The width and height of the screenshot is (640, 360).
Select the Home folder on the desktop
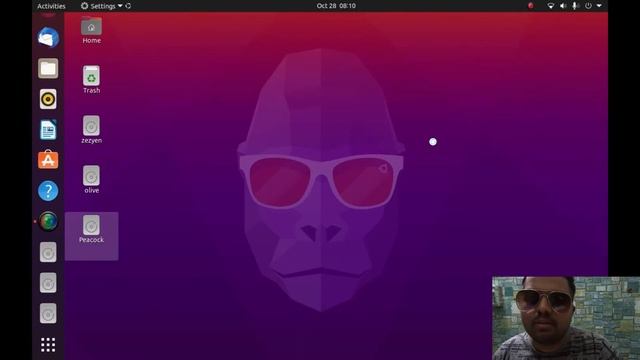click(91, 30)
